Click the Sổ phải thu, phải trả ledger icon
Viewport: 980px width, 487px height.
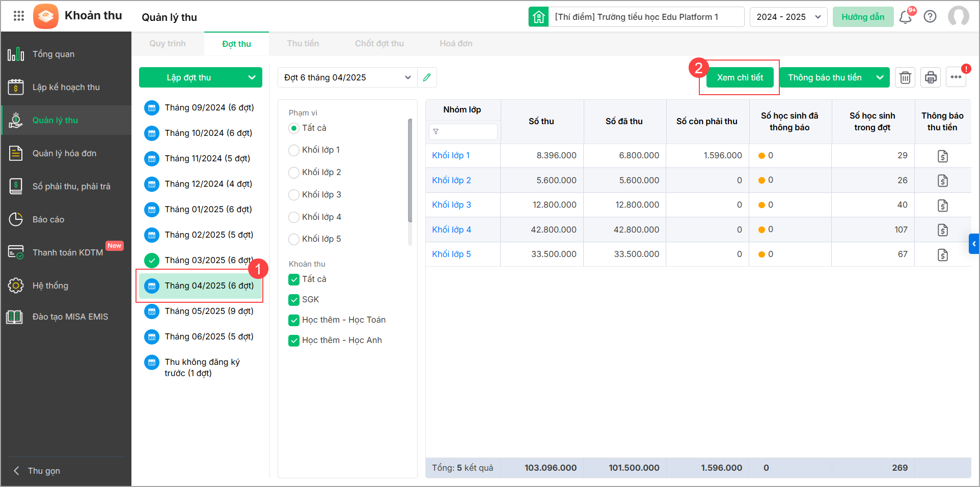pos(16,186)
